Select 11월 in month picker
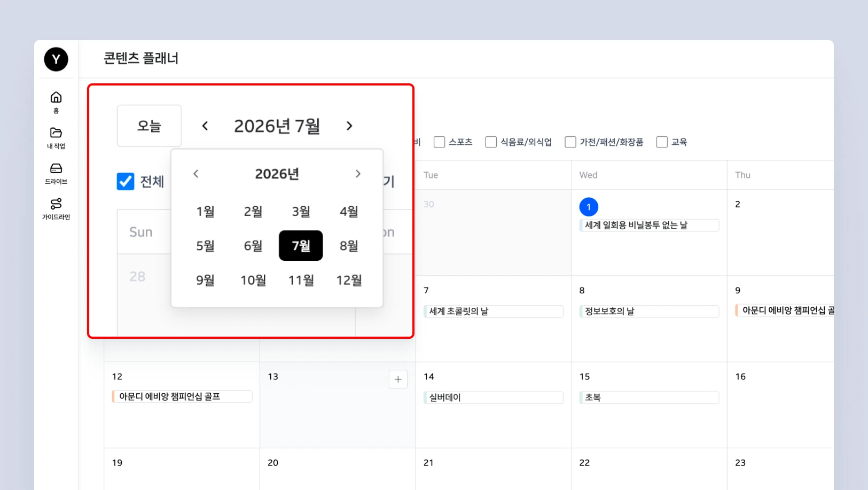The height and width of the screenshot is (490, 868). pos(301,280)
